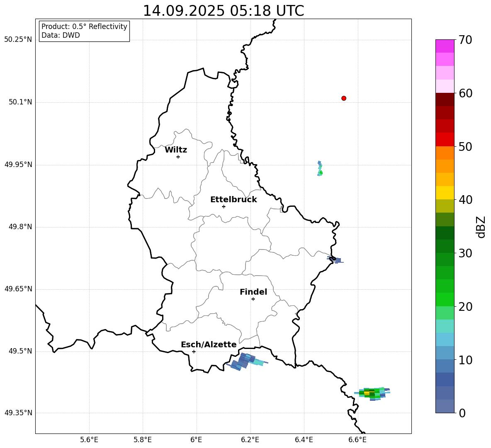
Task: Click the 50 tick on the colorbar
Action: click(x=465, y=146)
